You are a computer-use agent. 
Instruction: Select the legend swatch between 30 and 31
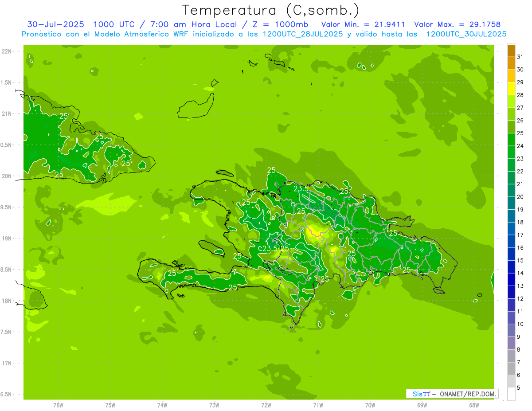click(x=511, y=63)
